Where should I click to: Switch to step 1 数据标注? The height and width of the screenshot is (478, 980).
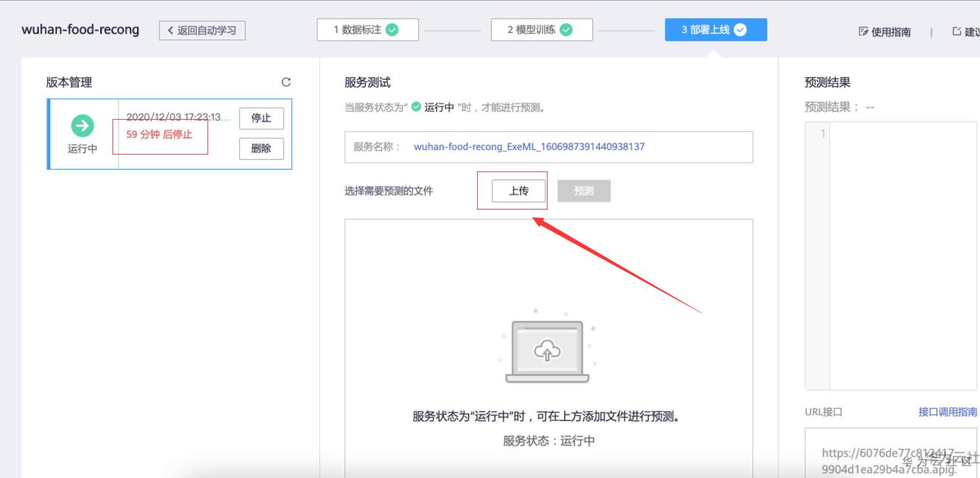[x=368, y=30]
